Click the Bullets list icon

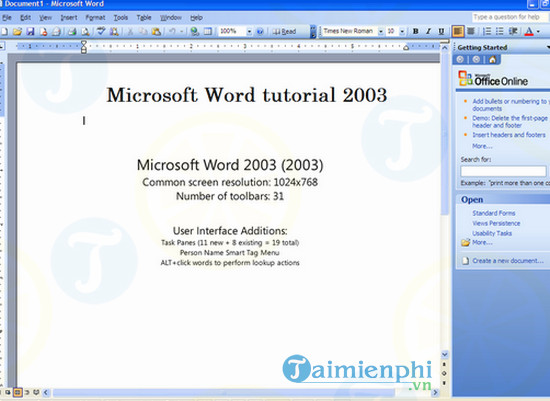500,32
